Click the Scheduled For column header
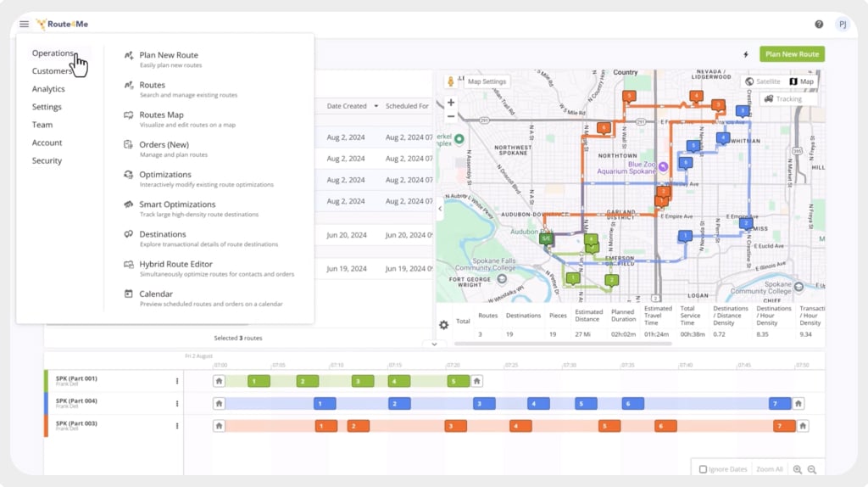This screenshot has width=868, height=487. click(407, 106)
